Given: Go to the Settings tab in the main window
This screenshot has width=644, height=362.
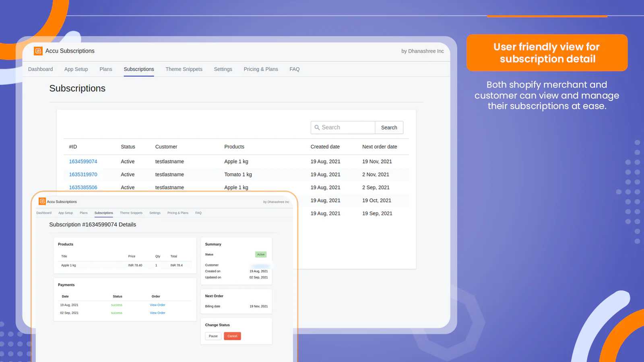Looking at the screenshot, I should point(223,69).
